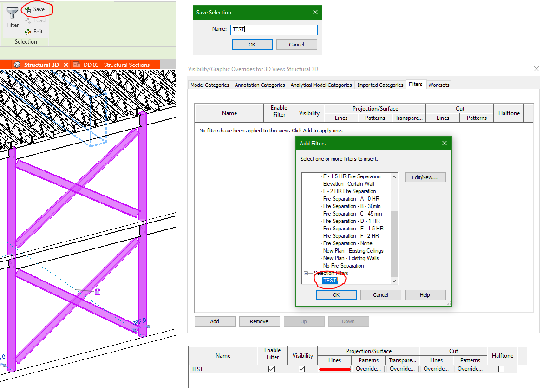The image size is (543, 392).
Task: Click the red Lines override for TEST
Action: tap(334, 368)
